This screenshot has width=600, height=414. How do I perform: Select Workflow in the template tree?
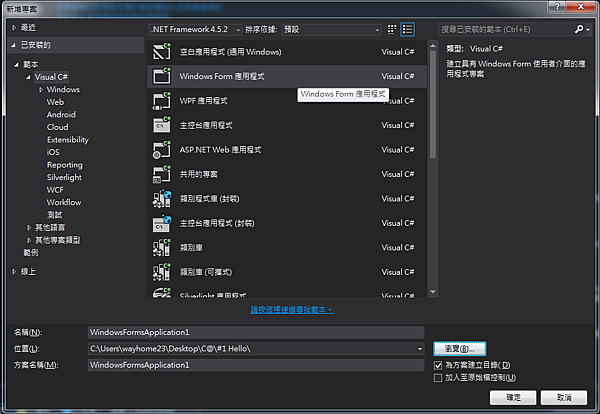64,202
